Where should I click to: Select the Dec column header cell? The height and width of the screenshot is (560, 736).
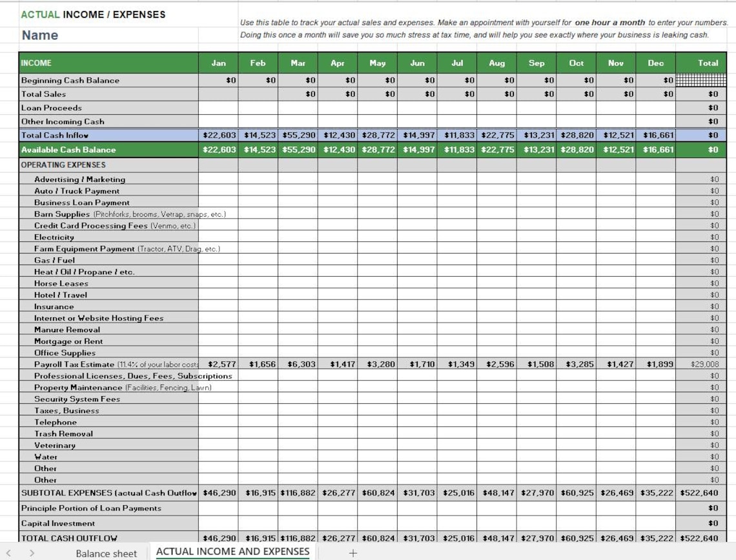click(x=655, y=63)
